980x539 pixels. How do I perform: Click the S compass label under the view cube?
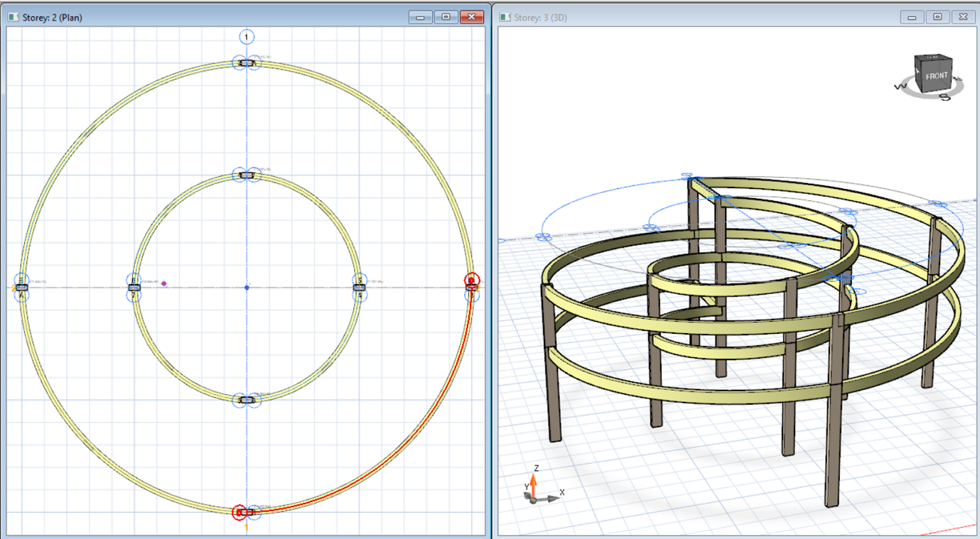(944, 97)
